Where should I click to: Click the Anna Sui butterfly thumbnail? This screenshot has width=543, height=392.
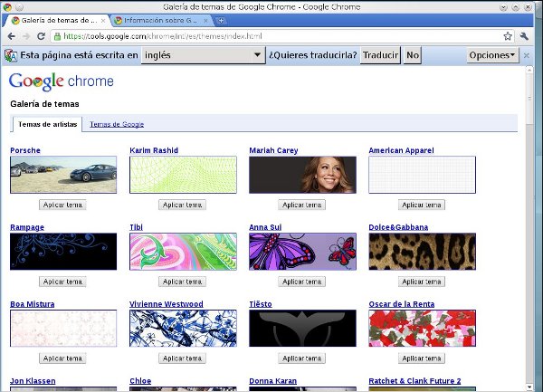302,252
